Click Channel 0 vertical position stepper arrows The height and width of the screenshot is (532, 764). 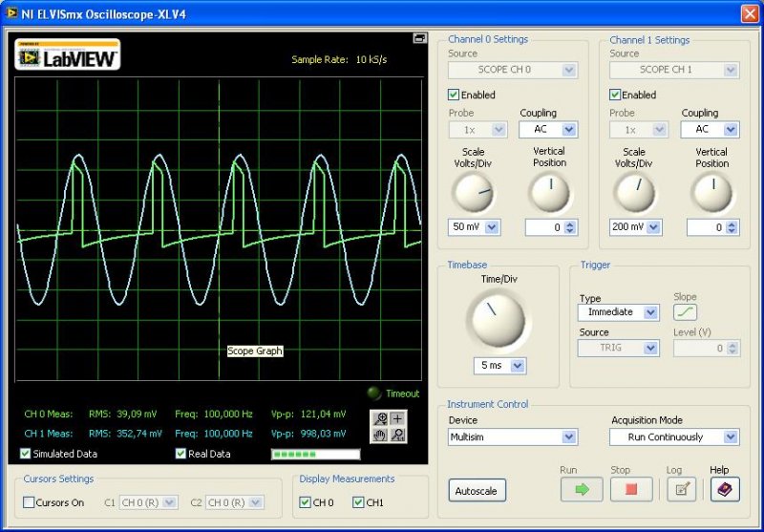[570, 227]
